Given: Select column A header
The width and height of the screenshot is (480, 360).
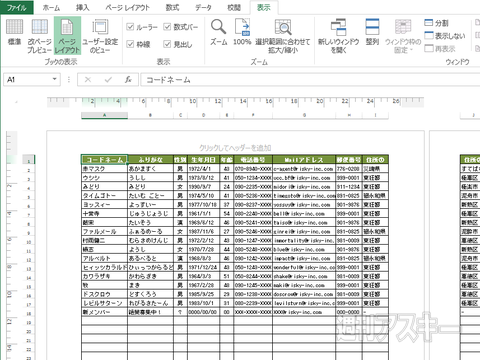Looking at the screenshot, I should click(104, 115).
